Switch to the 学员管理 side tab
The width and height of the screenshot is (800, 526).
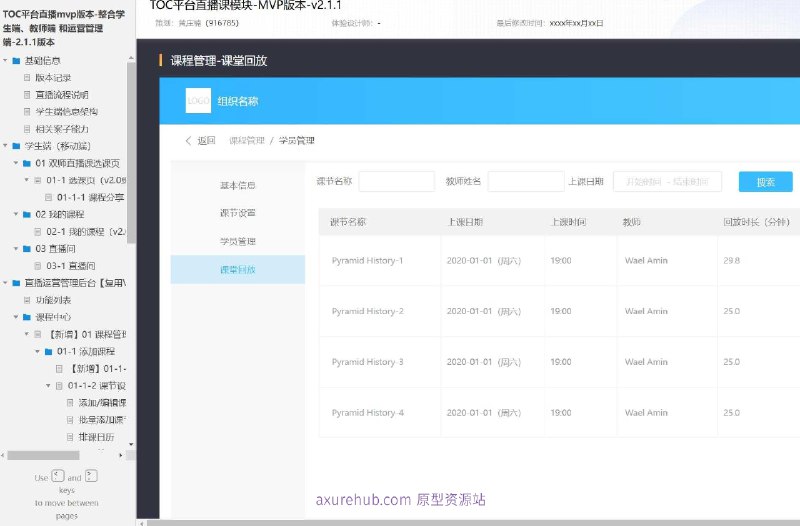pos(238,241)
